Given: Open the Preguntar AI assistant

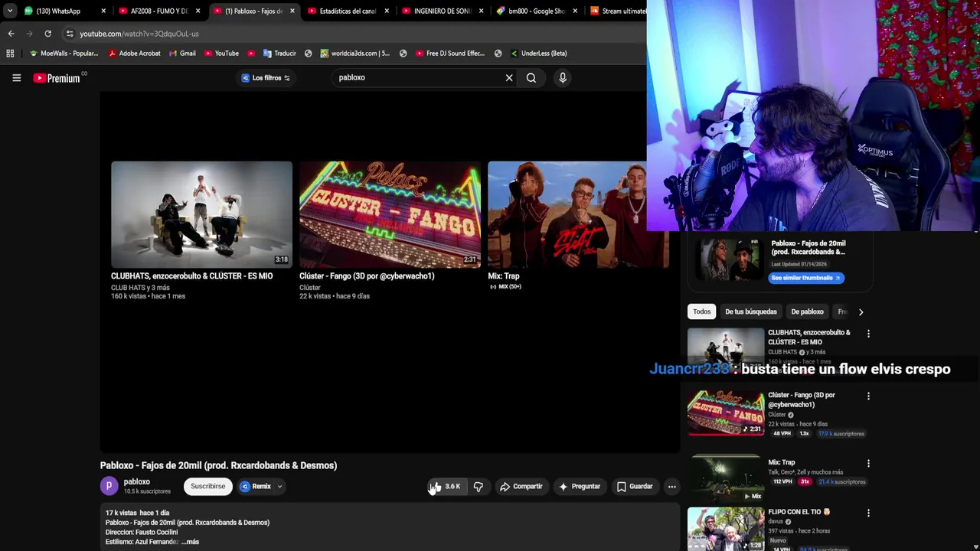Looking at the screenshot, I should [579, 486].
